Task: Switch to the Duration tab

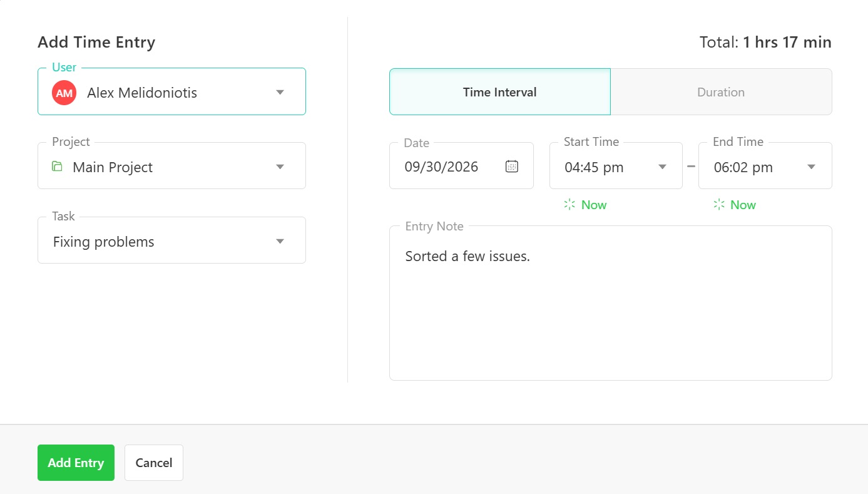Action: click(721, 92)
